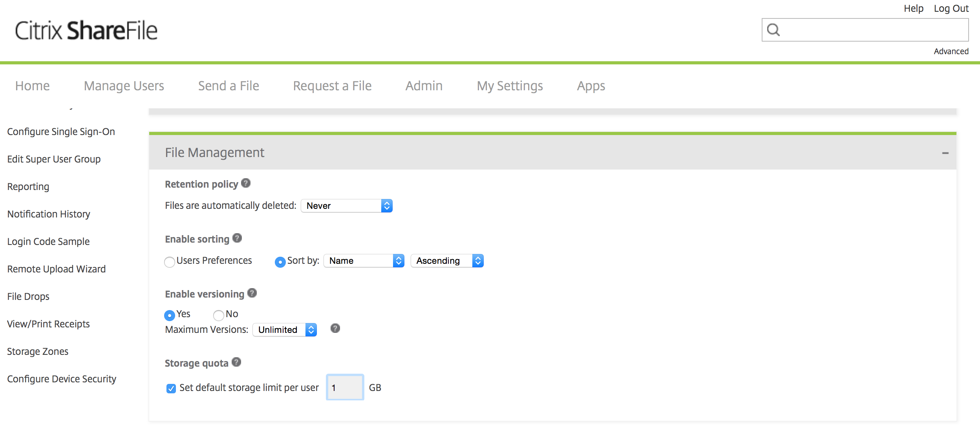Click the storage limit GB input field

coord(345,387)
